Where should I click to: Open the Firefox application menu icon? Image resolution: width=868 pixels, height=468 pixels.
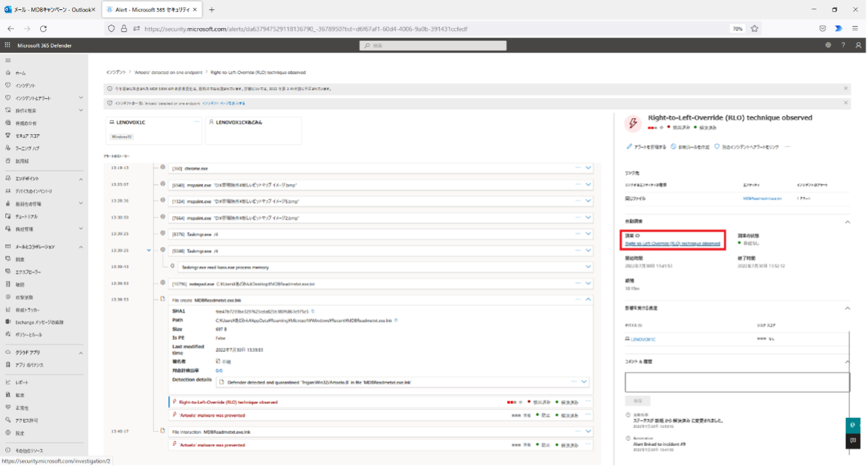tap(855, 29)
